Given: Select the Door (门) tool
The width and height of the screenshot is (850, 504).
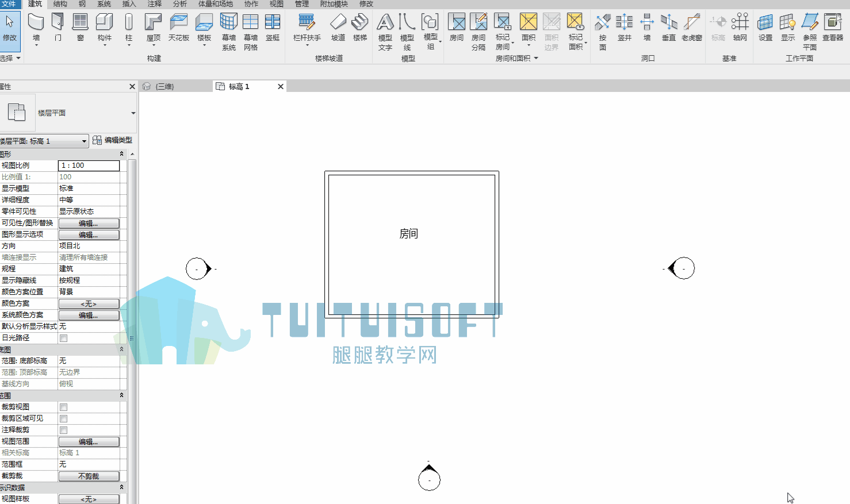Looking at the screenshot, I should 58,28.
